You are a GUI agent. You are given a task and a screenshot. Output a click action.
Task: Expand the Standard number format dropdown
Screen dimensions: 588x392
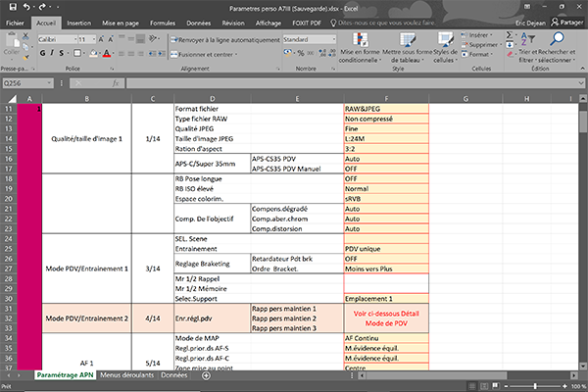[x=332, y=39]
